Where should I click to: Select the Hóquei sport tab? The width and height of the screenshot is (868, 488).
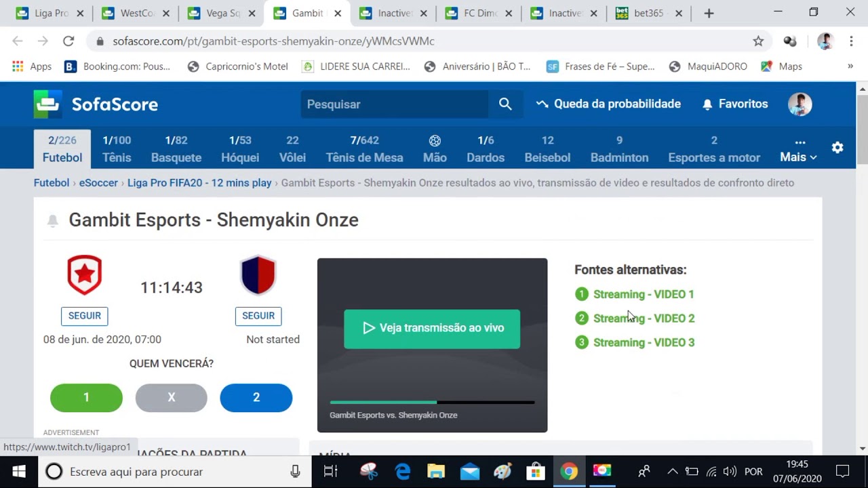pos(240,149)
